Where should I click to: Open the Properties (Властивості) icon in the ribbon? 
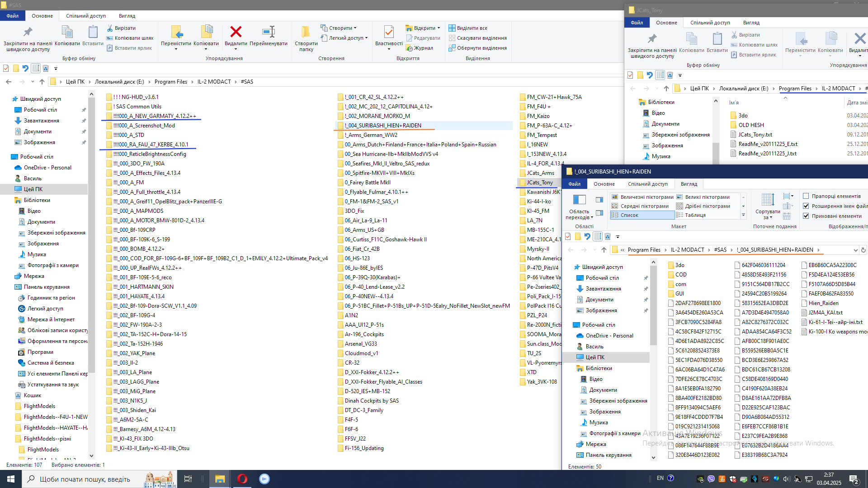[x=389, y=33]
